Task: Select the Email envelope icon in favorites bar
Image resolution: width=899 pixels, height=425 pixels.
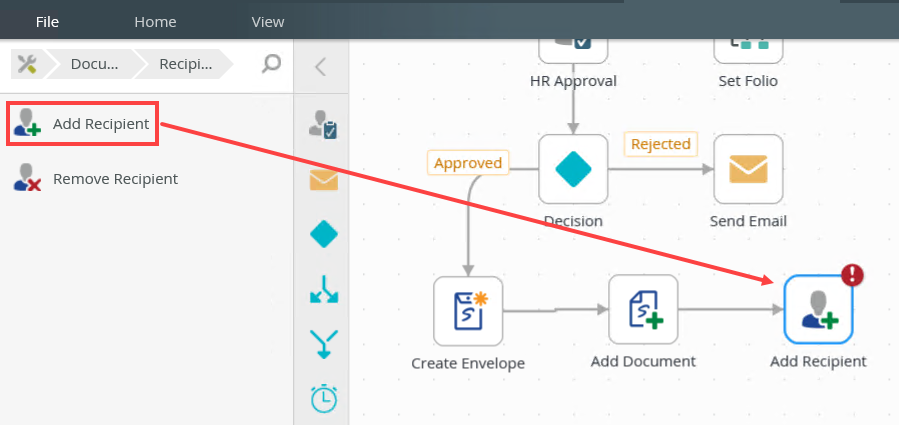Action: pyautogui.click(x=323, y=180)
